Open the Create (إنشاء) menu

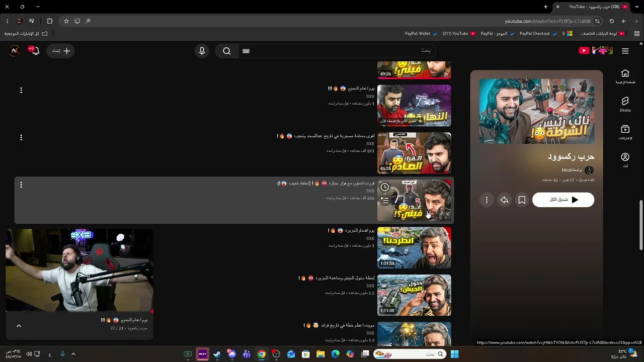pos(61,51)
